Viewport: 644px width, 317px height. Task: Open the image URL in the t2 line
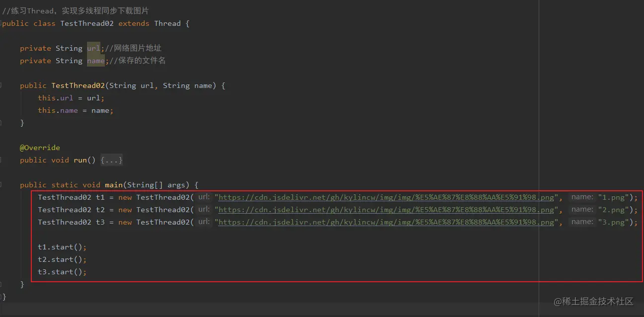tap(386, 210)
